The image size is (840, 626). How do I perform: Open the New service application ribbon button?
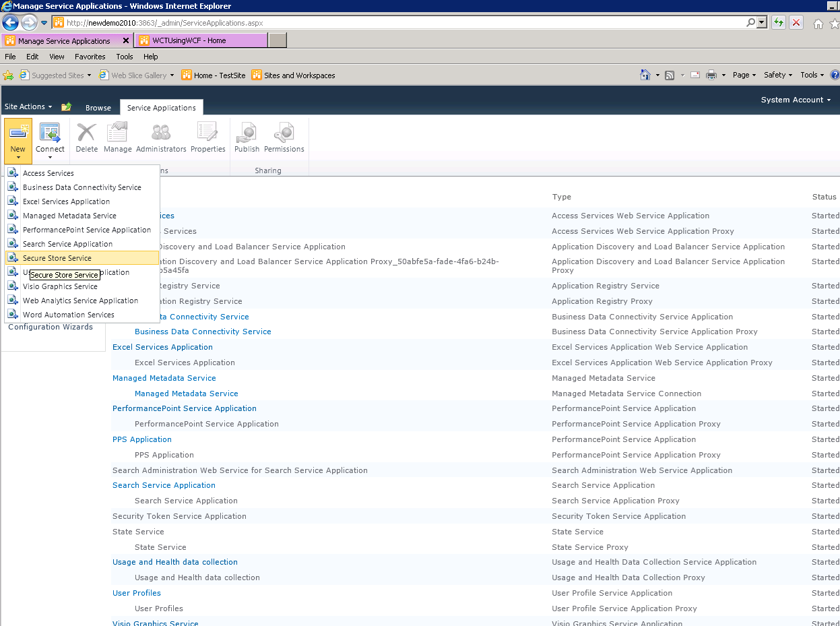18,141
